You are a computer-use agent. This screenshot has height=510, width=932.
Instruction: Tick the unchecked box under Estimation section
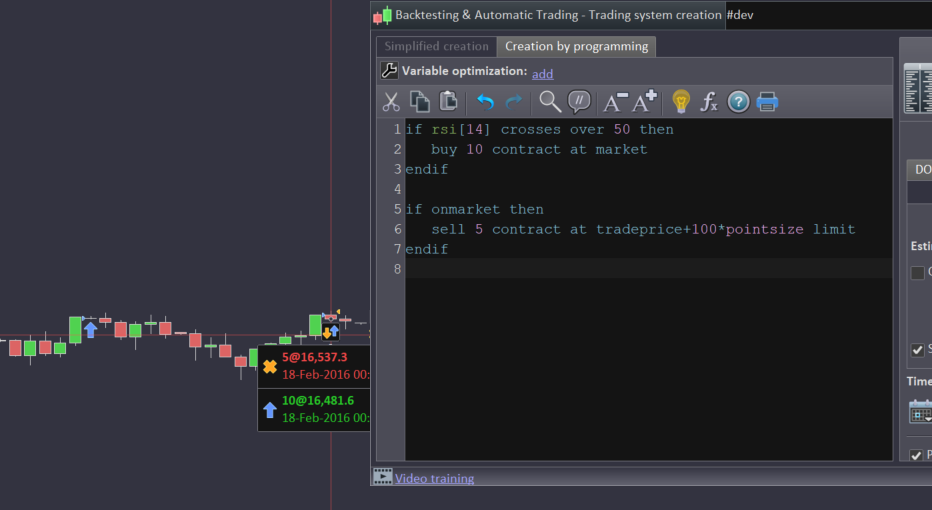point(917,272)
